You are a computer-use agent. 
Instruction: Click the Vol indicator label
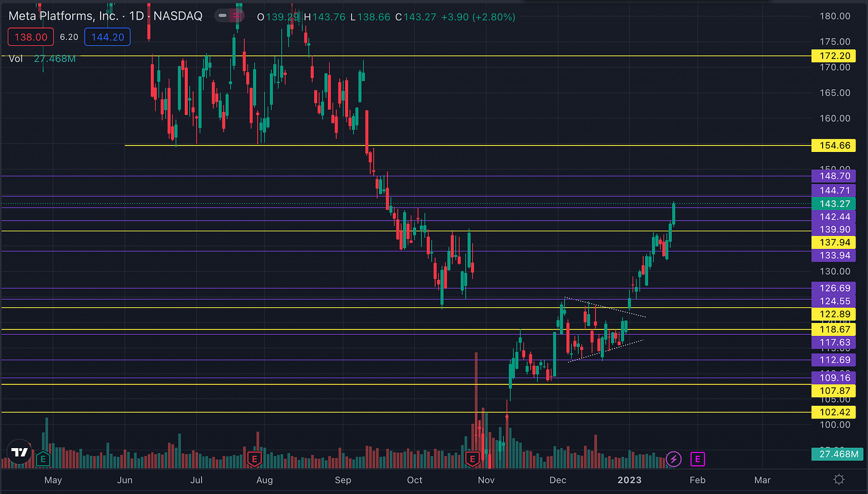point(16,58)
